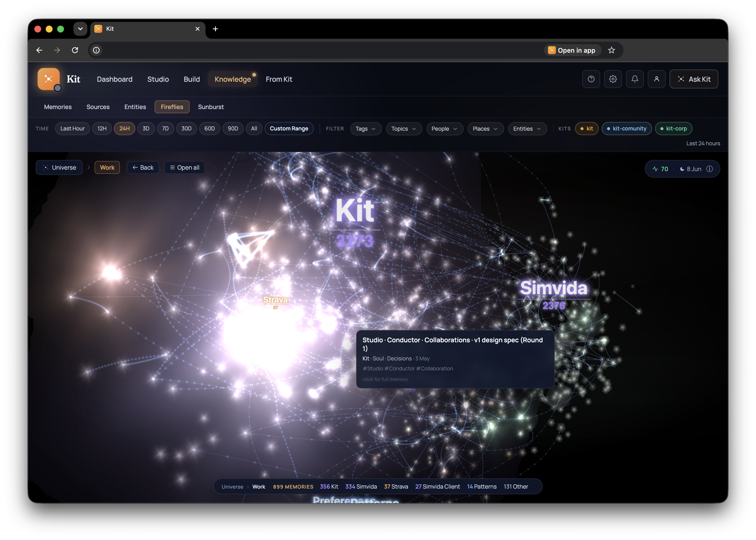This screenshot has width=756, height=540.
Task: Click Open all button
Action: (185, 168)
